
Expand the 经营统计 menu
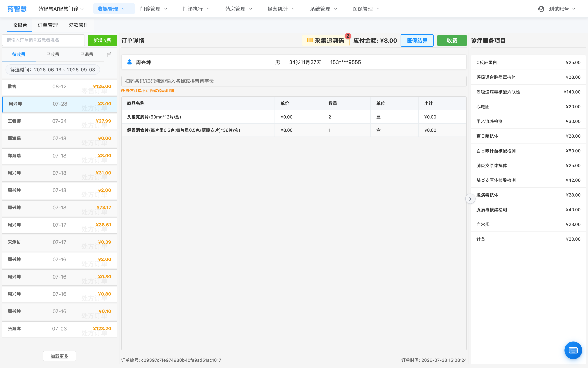coord(281,9)
